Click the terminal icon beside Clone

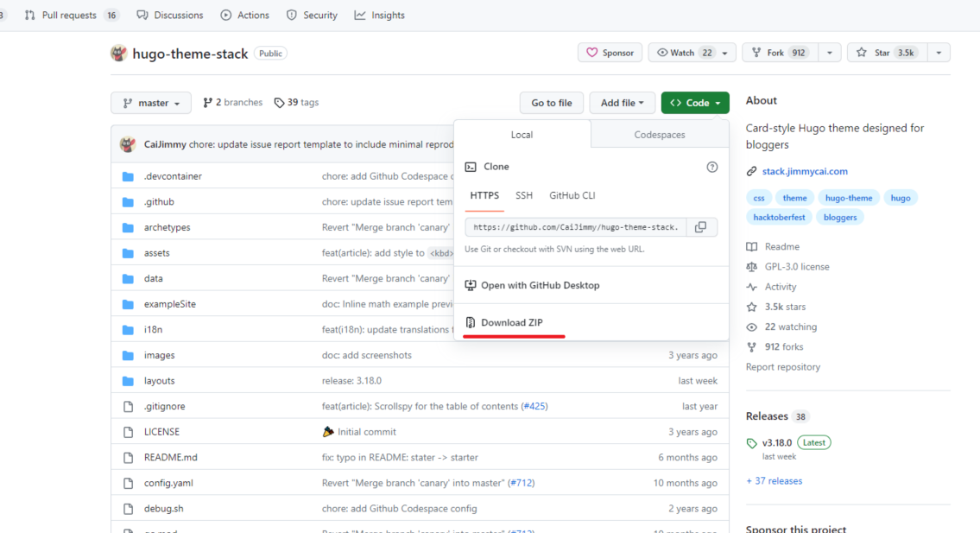tap(471, 167)
